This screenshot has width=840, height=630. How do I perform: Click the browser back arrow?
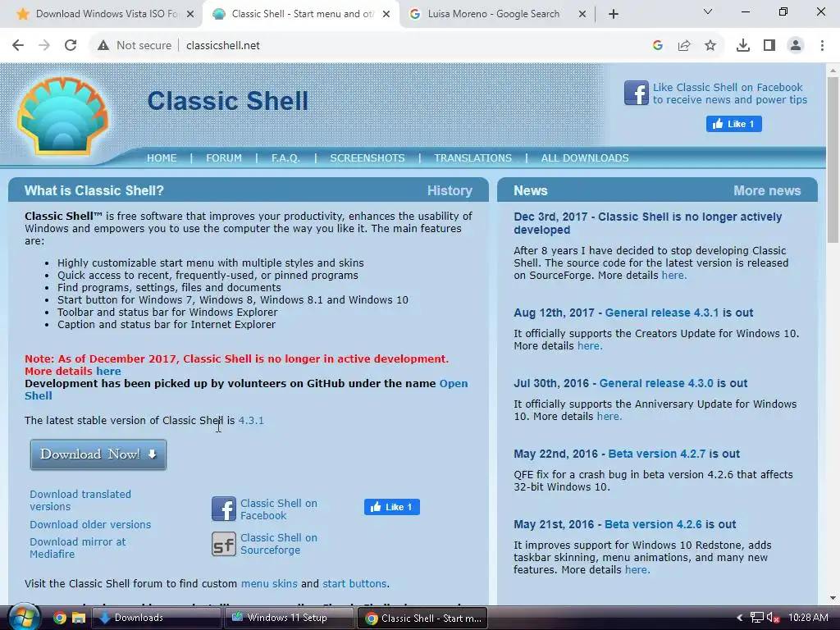[x=18, y=46]
